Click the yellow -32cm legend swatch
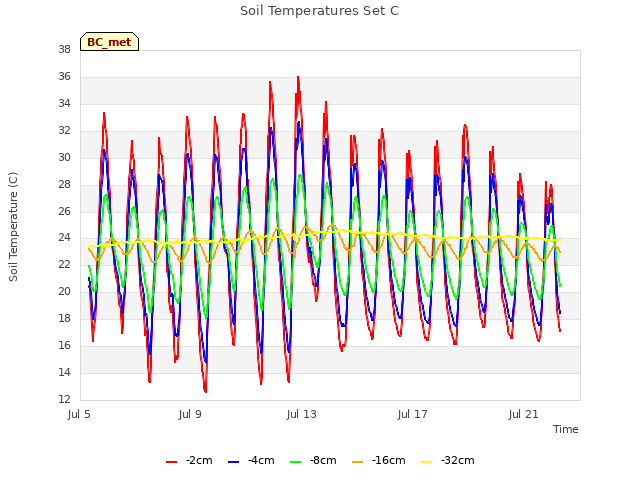Image resolution: width=640 pixels, height=480 pixels. (427, 461)
